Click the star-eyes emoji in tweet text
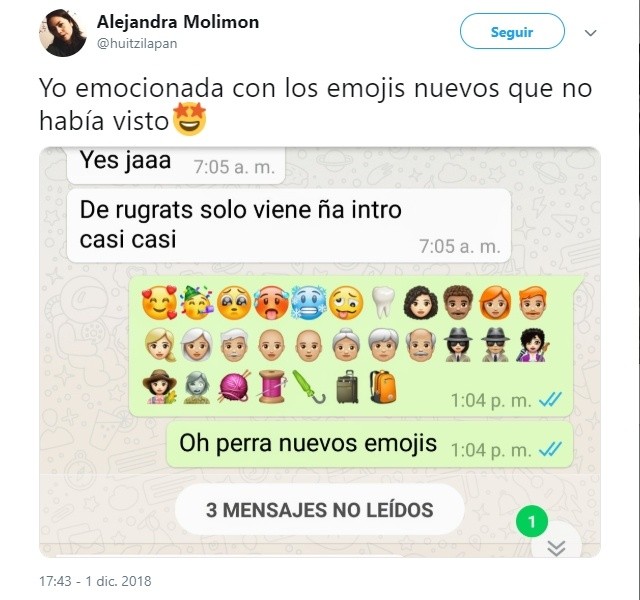The height and width of the screenshot is (600, 640). (190, 119)
